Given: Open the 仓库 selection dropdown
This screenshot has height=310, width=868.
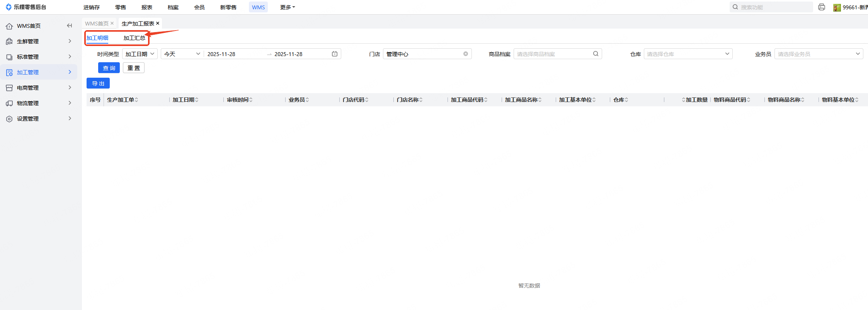Looking at the screenshot, I should (688, 54).
